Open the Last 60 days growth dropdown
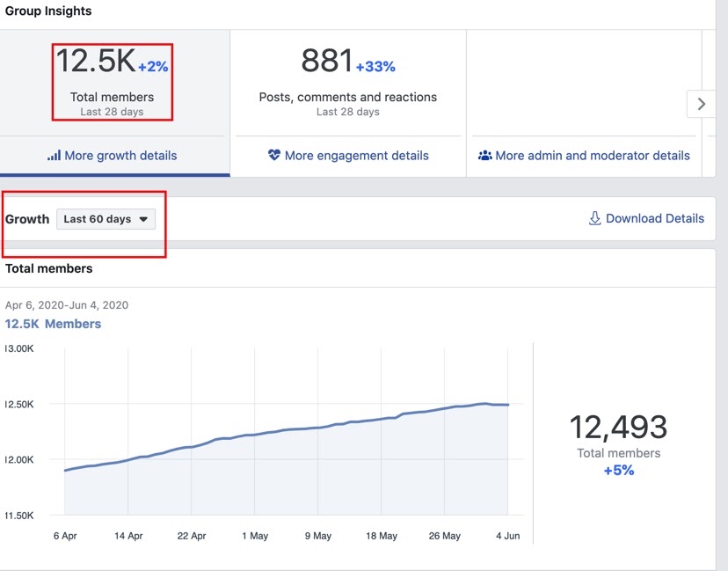This screenshot has height=571, width=728. [x=106, y=219]
